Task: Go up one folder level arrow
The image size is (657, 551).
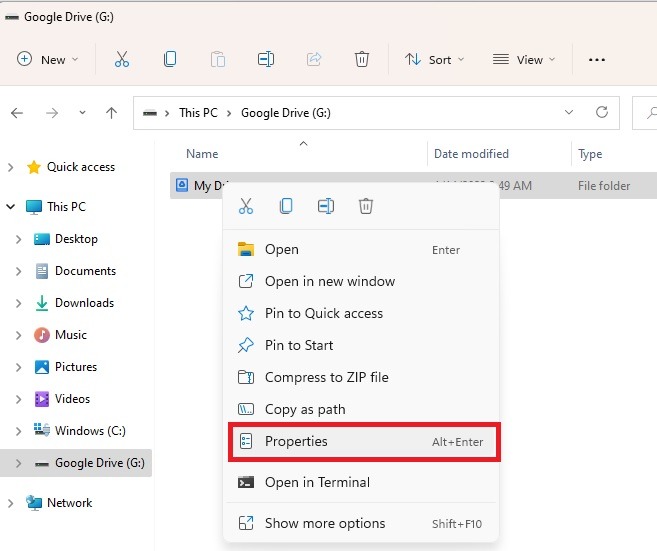Action: pos(111,113)
